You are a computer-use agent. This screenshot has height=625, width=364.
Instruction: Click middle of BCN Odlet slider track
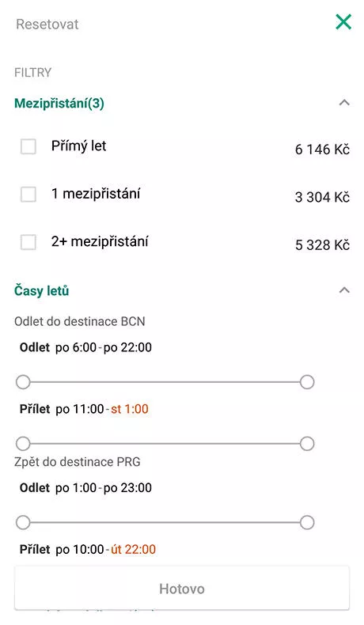[x=165, y=382]
